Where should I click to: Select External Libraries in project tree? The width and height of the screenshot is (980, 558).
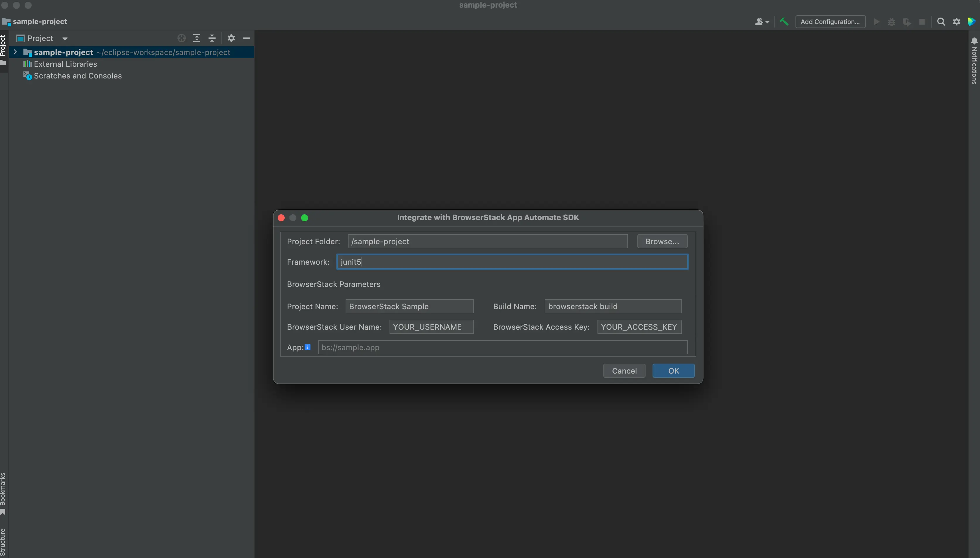(65, 64)
